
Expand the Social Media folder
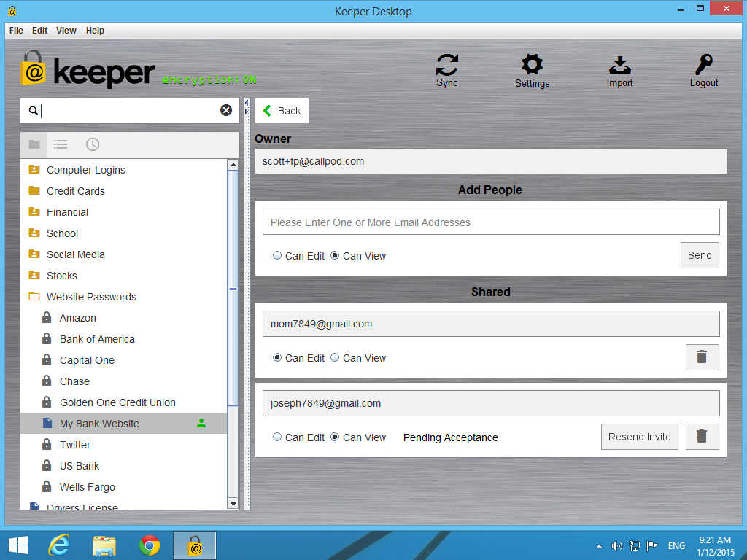34,254
